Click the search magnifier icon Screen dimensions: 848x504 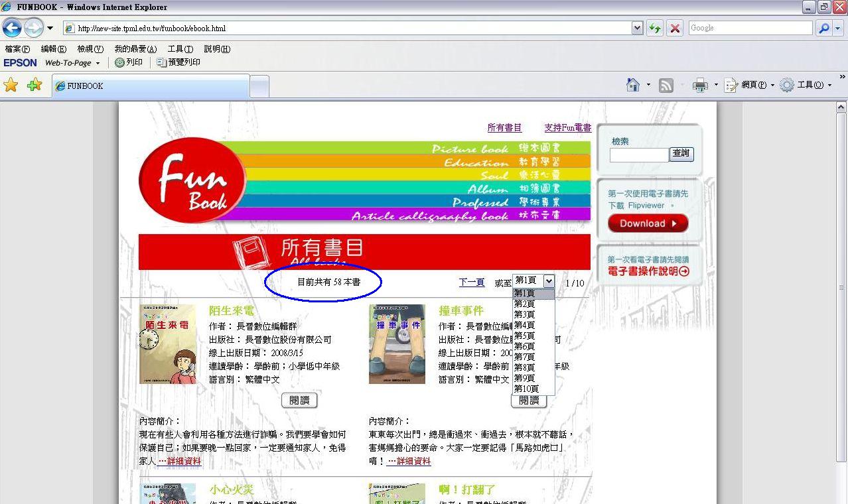click(x=823, y=29)
